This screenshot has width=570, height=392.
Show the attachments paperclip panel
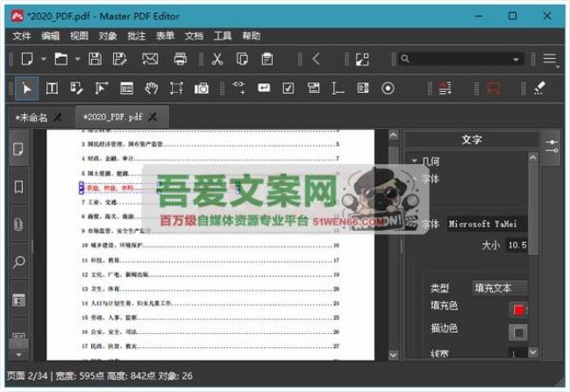tap(18, 225)
